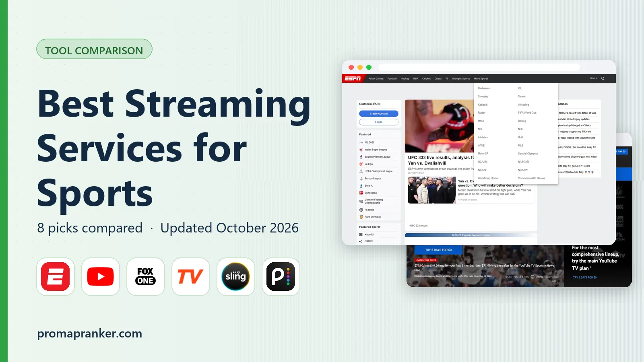Choose Badminton from the More Sports menu
This screenshot has height=362, width=644.
click(x=484, y=88)
